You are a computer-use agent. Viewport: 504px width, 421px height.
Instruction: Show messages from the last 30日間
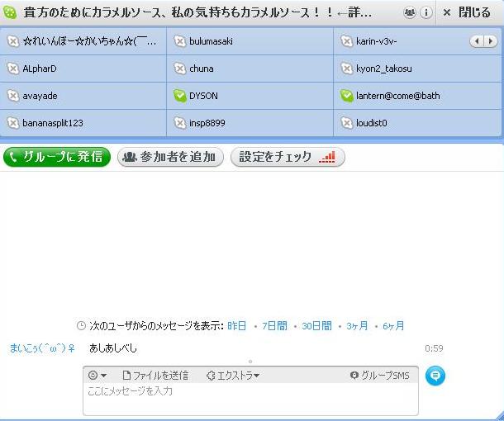pyautogui.click(x=316, y=326)
